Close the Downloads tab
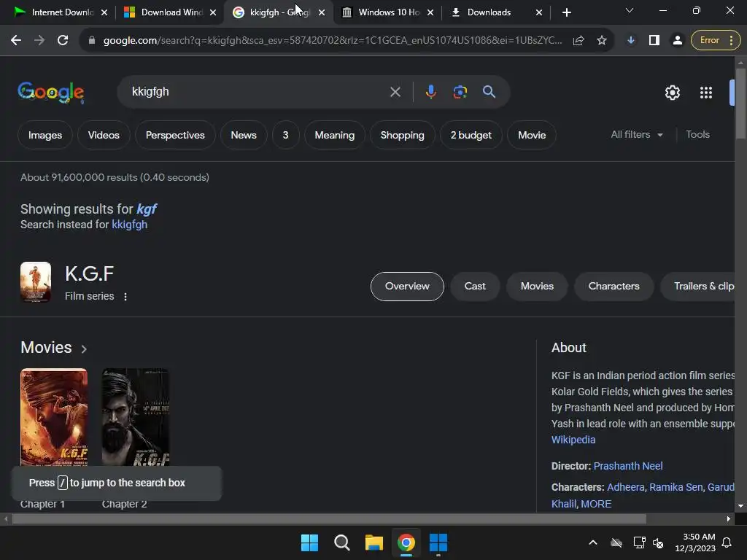The height and width of the screenshot is (560, 747). pos(539,13)
